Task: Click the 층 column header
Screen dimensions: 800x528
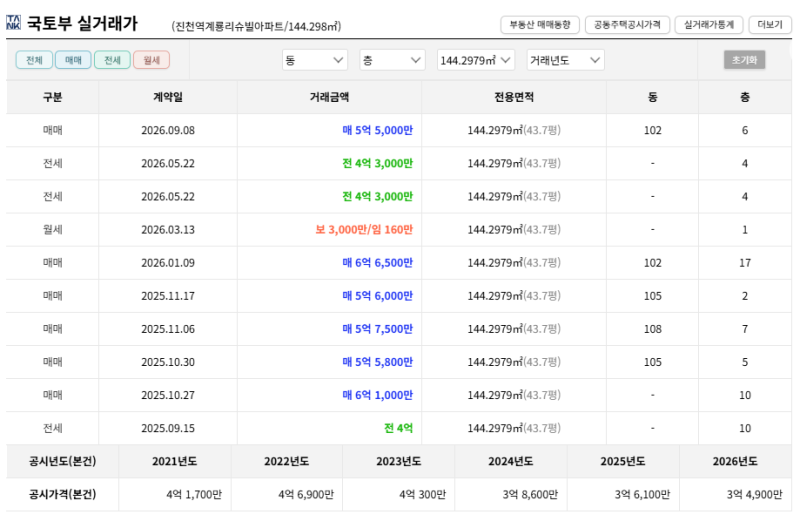Action: click(745, 97)
